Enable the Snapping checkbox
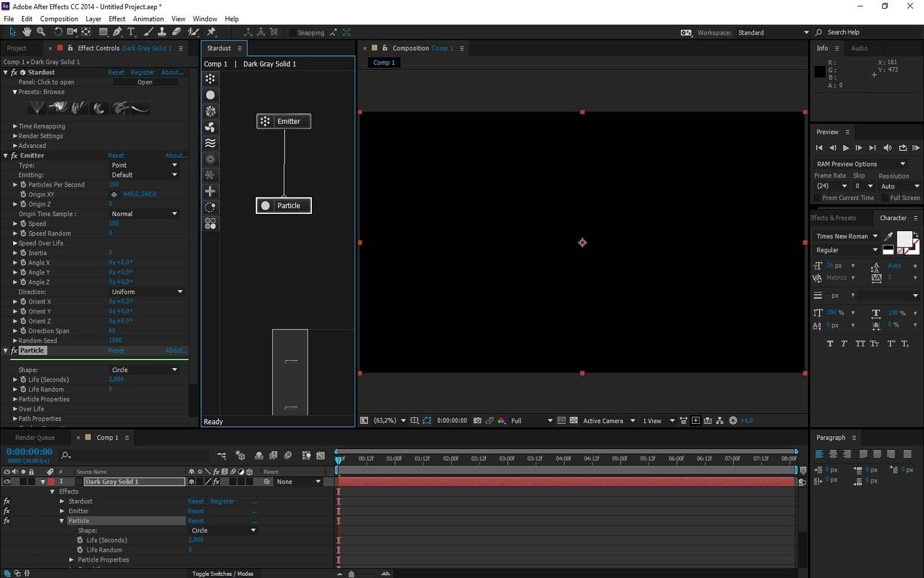924x578 pixels. tap(292, 33)
